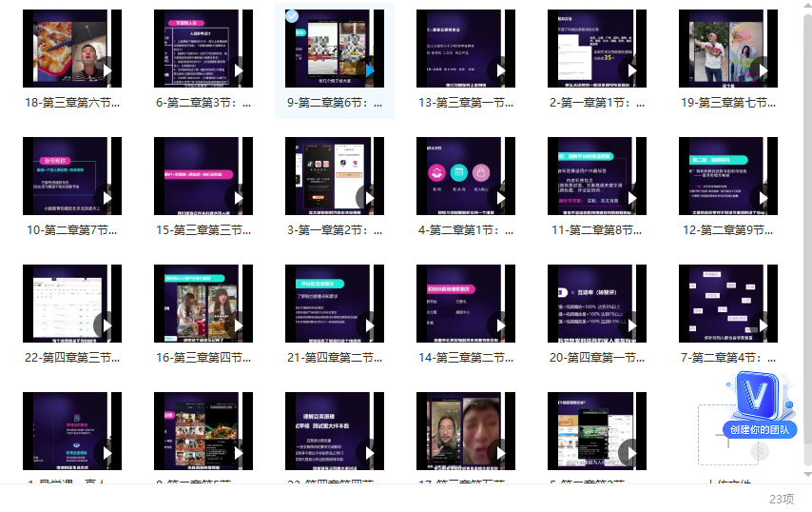812x512 pixels.
Task: Select file name 18-第三章第六节...
Action: (72, 103)
